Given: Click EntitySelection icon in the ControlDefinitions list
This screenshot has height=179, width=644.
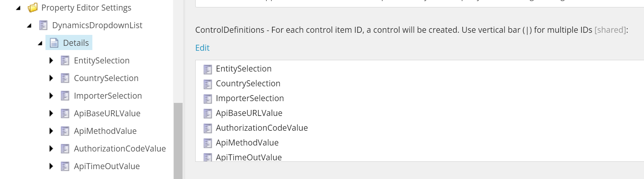Looking at the screenshot, I should [208, 69].
